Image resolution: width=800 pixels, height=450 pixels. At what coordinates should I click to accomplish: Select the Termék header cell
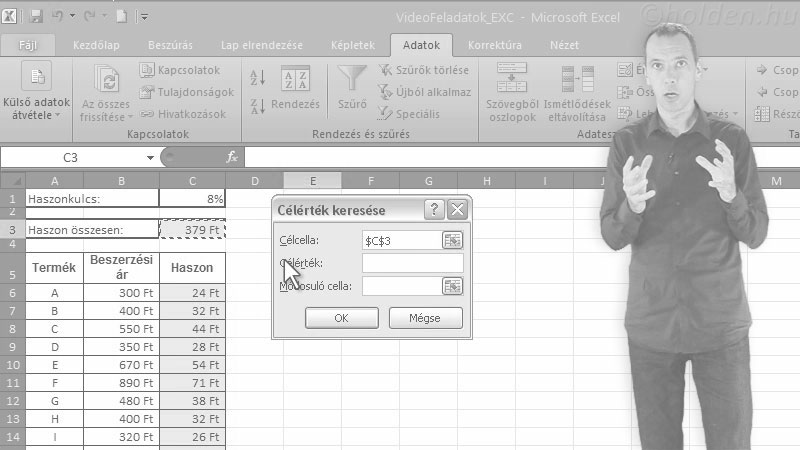55,267
